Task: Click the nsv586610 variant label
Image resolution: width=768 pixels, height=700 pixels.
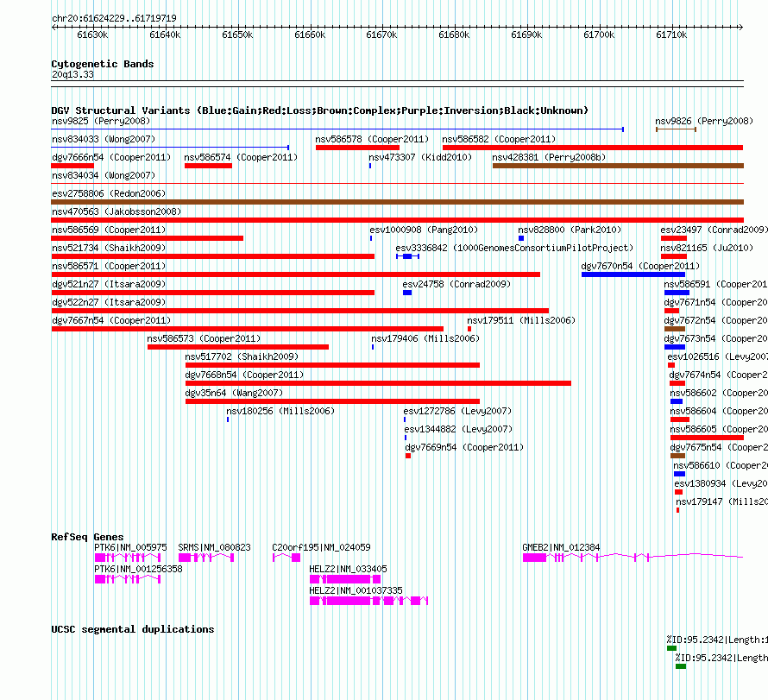Action: pyautogui.click(x=721, y=465)
